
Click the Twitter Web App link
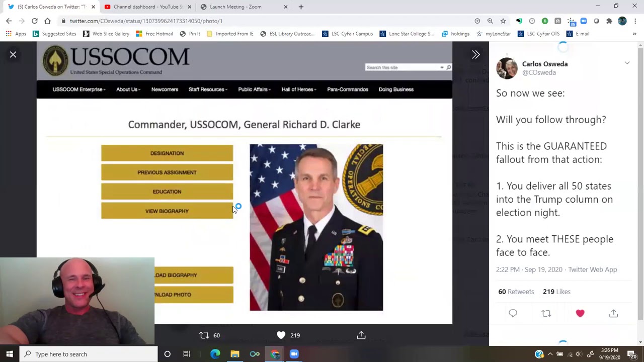(593, 269)
